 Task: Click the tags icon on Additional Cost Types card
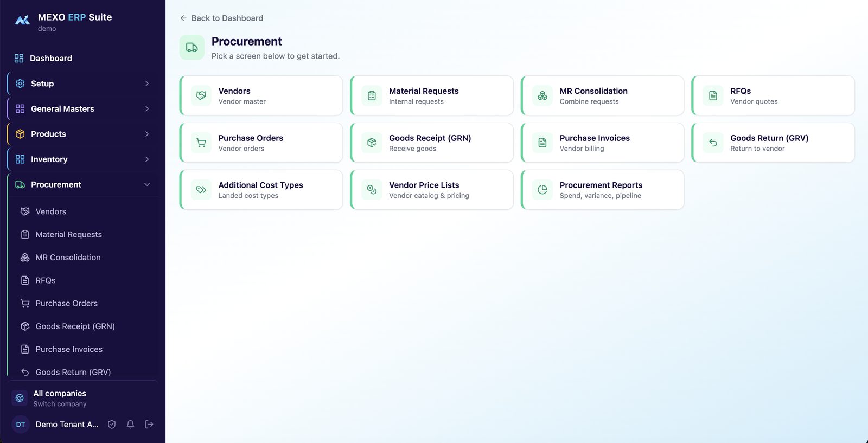(201, 190)
